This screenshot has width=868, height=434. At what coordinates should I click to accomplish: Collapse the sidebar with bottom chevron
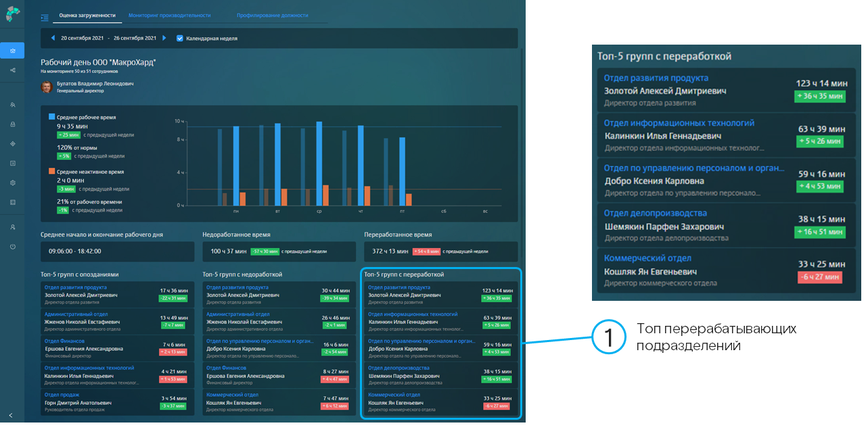(x=11, y=415)
